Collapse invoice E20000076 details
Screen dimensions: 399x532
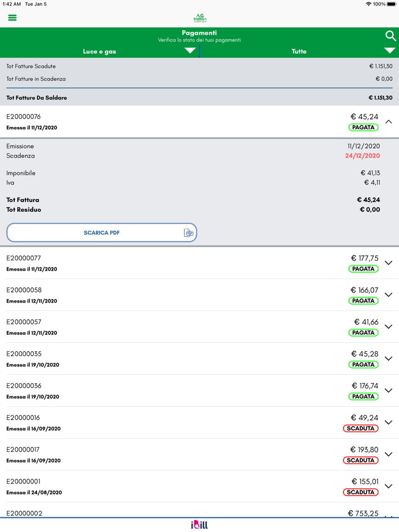click(x=389, y=122)
